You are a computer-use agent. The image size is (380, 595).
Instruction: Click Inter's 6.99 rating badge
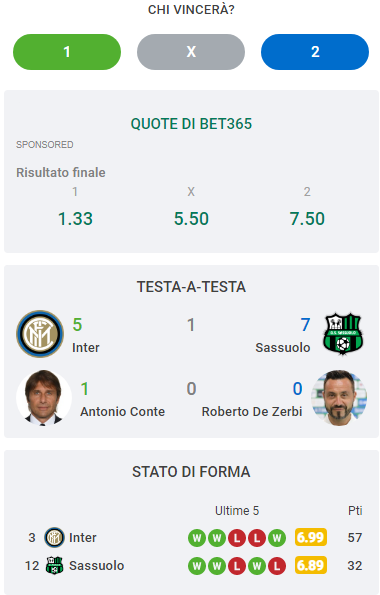coord(311,537)
